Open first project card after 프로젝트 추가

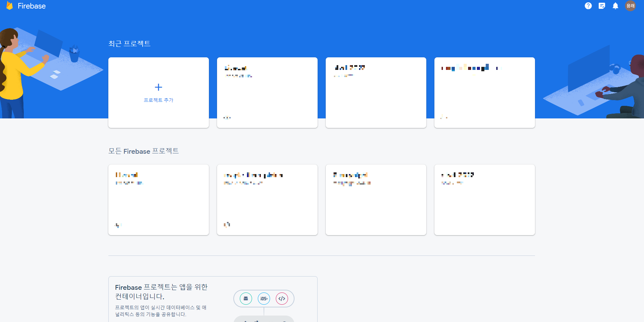[x=267, y=93]
